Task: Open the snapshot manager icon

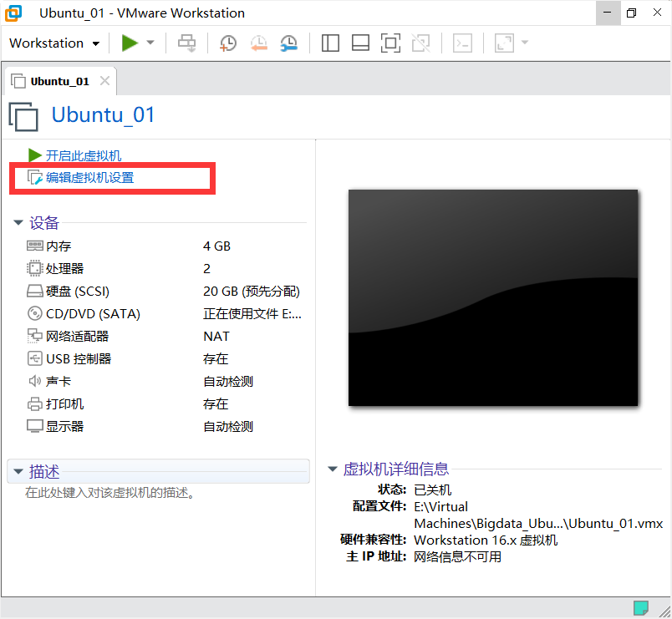Action: coord(289,43)
